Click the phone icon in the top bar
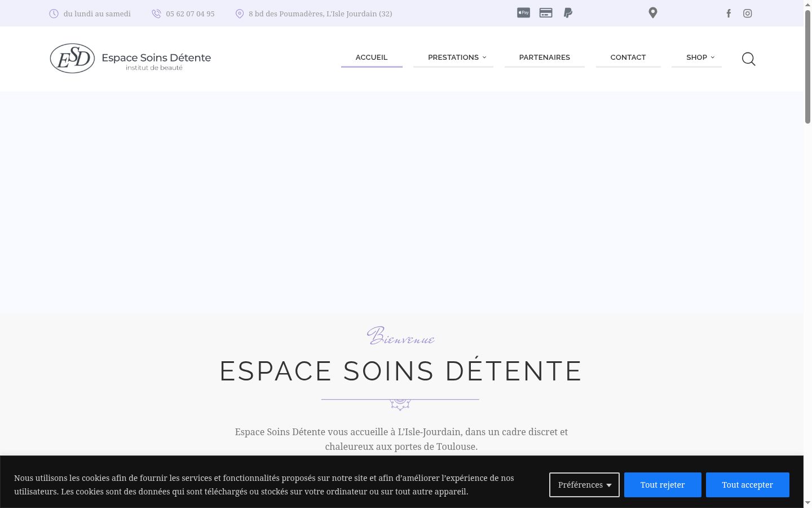Screen dimensions: 812x508 [x=156, y=14]
